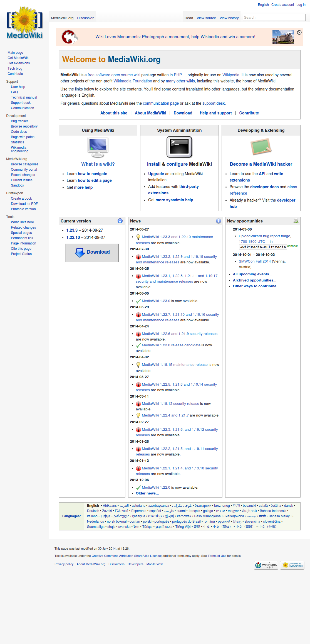Viewport: 310px width, 644px height.
Task: Open the Create account link
Action: 282,5
